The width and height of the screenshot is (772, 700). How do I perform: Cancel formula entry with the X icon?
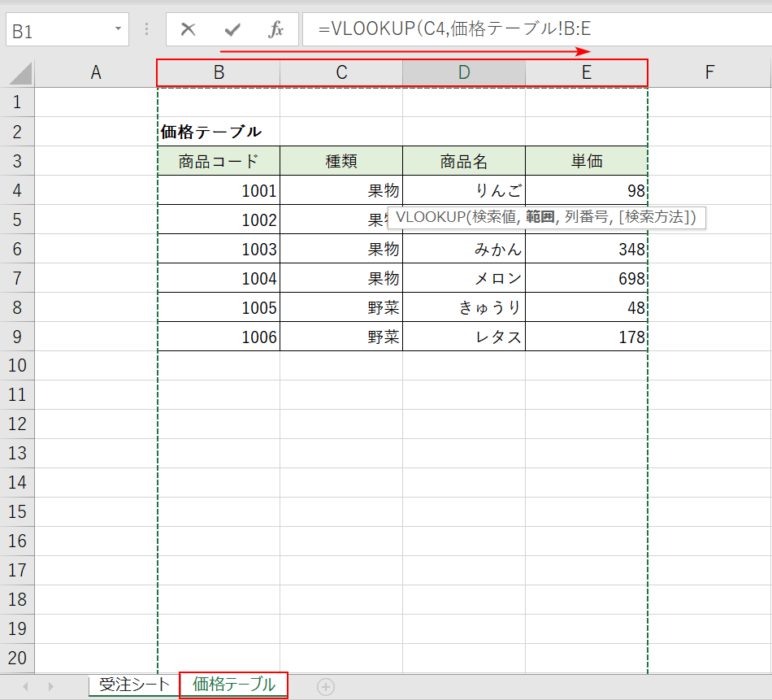(188, 29)
